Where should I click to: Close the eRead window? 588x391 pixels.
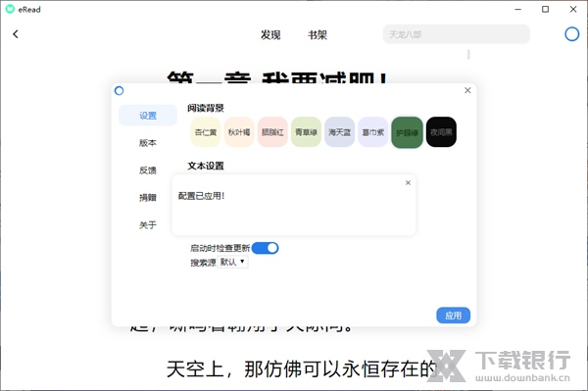coord(573,9)
